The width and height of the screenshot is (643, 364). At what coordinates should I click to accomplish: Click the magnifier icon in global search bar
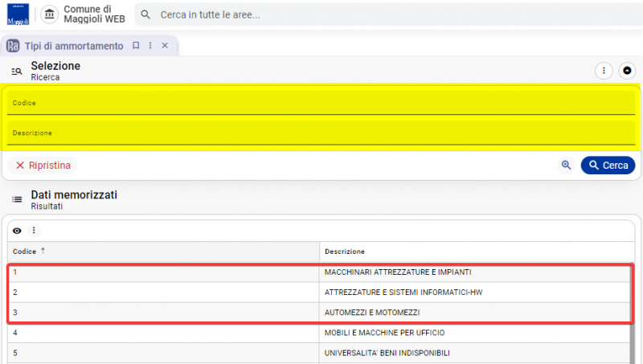145,14
